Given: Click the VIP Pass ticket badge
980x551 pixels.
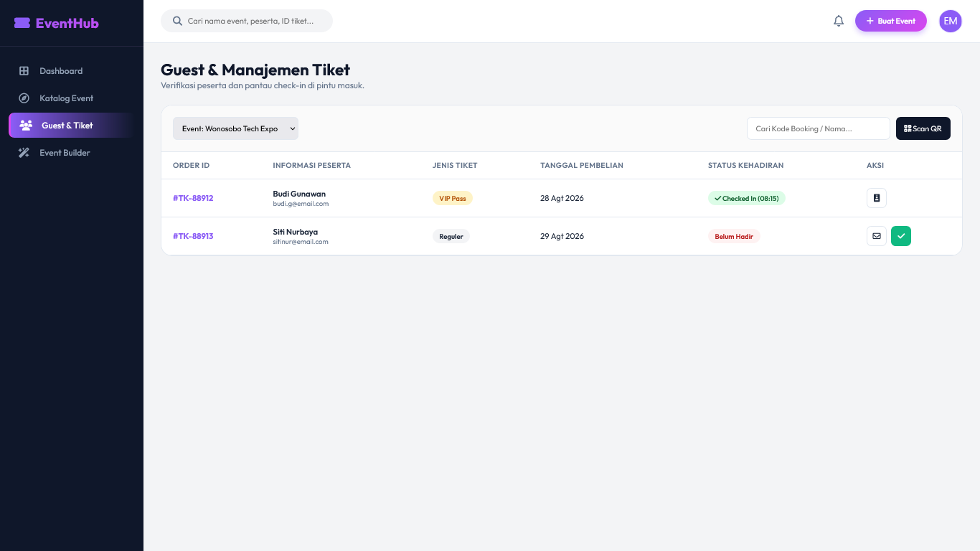Looking at the screenshot, I should tap(453, 198).
